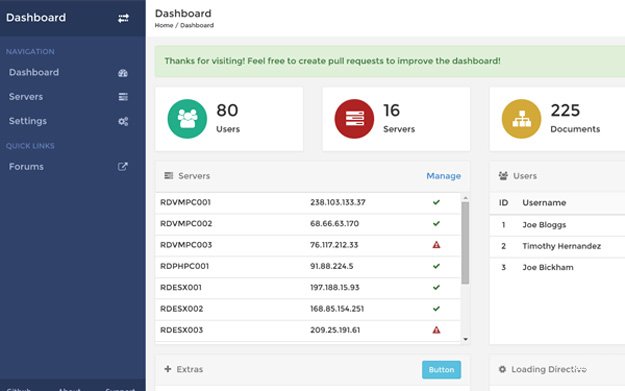This screenshot has width=625, height=391.
Task: Click the red Servers circle icon
Action: (x=354, y=119)
